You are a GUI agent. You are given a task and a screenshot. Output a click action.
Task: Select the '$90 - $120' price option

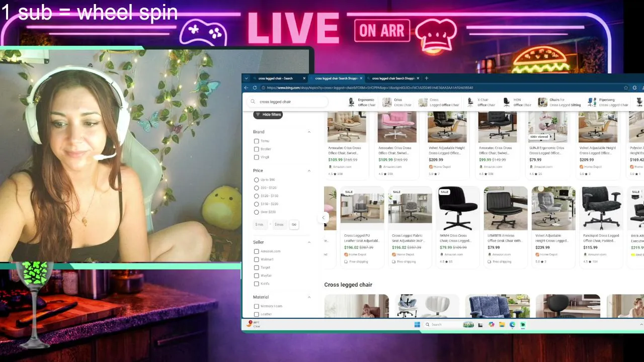257,188
